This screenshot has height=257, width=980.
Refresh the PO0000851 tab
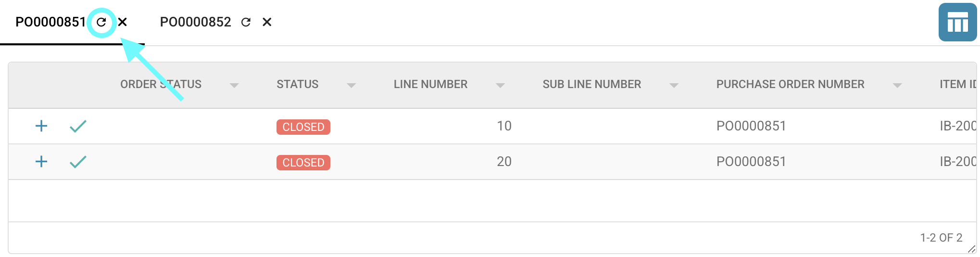point(101,22)
